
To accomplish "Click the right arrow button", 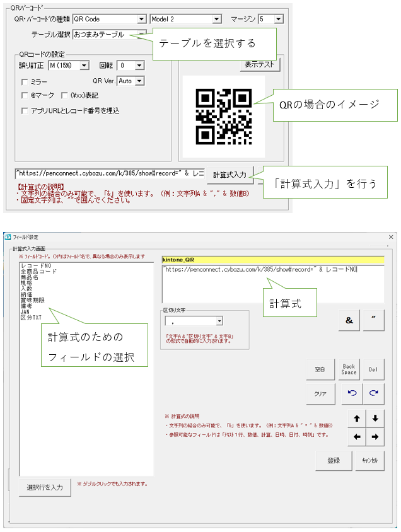I will (x=375, y=437).
